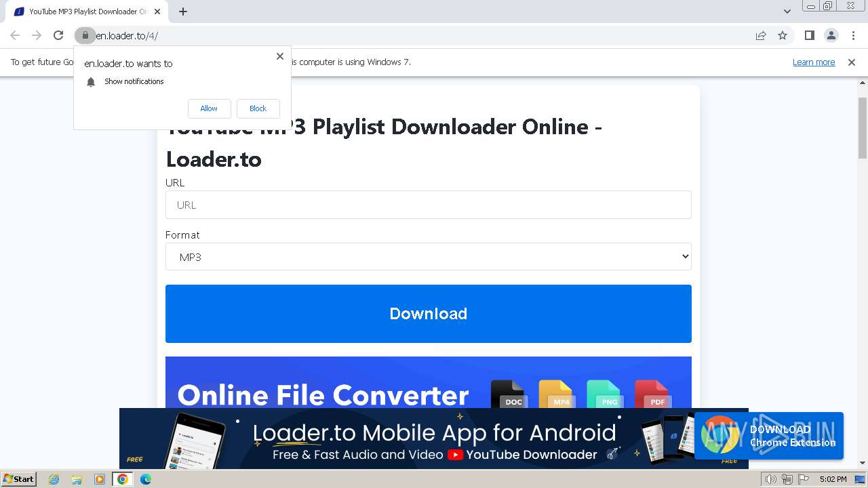Open the Chrome profile avatar
The image size is (868, 488).
pos(831,35)
